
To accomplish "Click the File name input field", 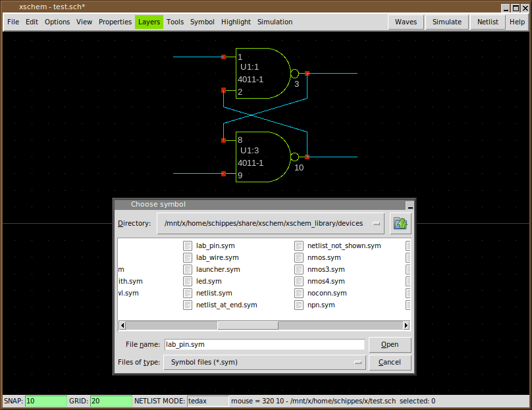I will tap(263, 345).
